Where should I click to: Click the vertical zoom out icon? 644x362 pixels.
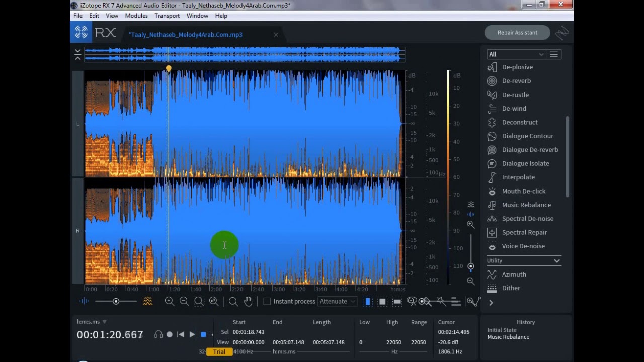point(470,281)
